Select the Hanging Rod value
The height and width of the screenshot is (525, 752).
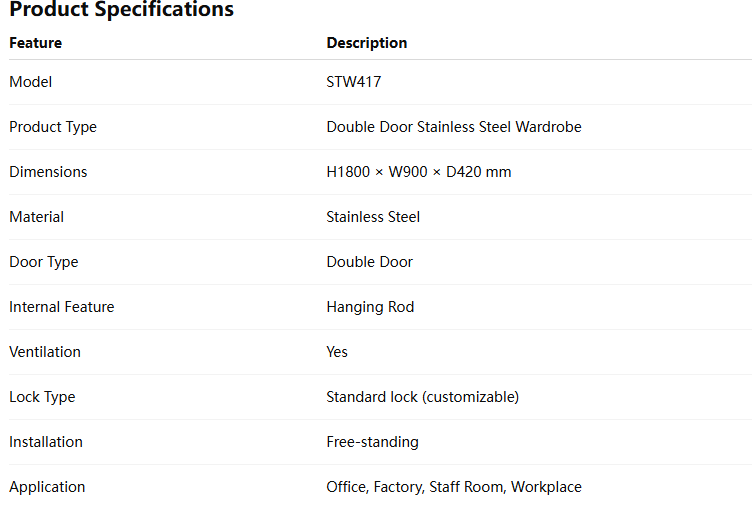click(370, 307)
